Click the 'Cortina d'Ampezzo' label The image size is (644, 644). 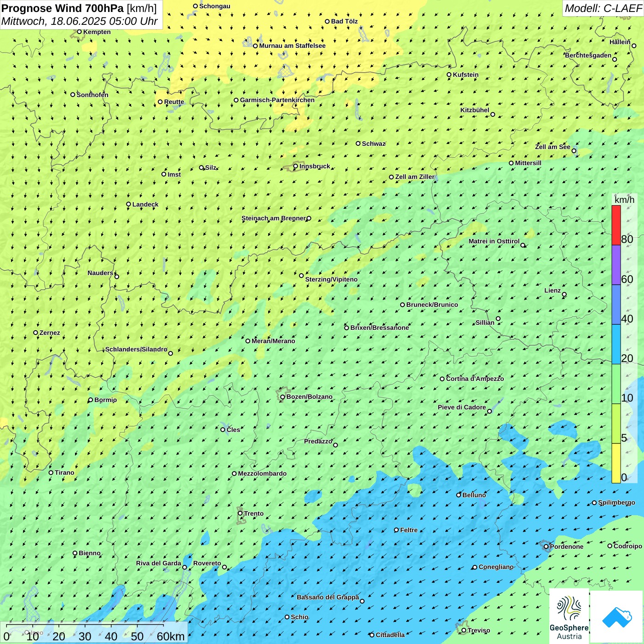(475, 379)
